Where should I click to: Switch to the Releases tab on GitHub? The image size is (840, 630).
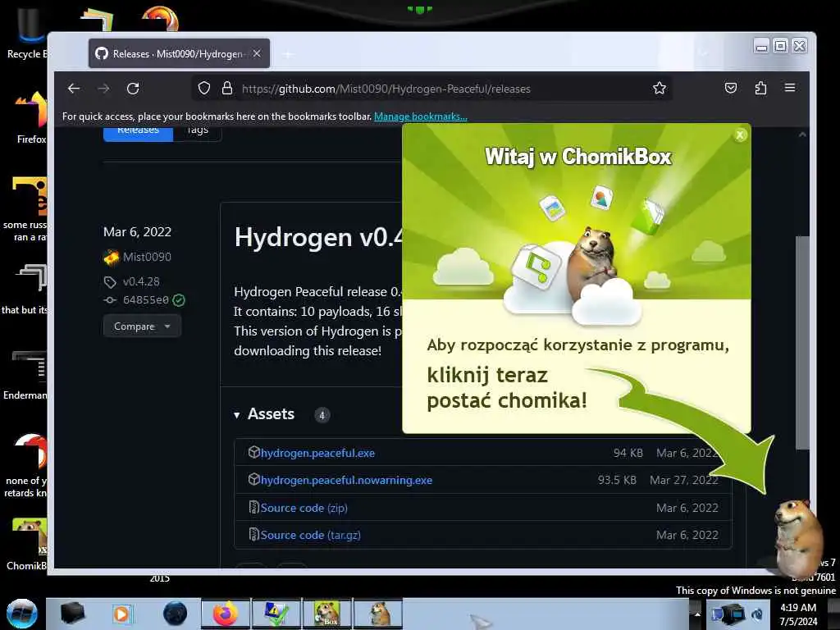click(138, 132)
